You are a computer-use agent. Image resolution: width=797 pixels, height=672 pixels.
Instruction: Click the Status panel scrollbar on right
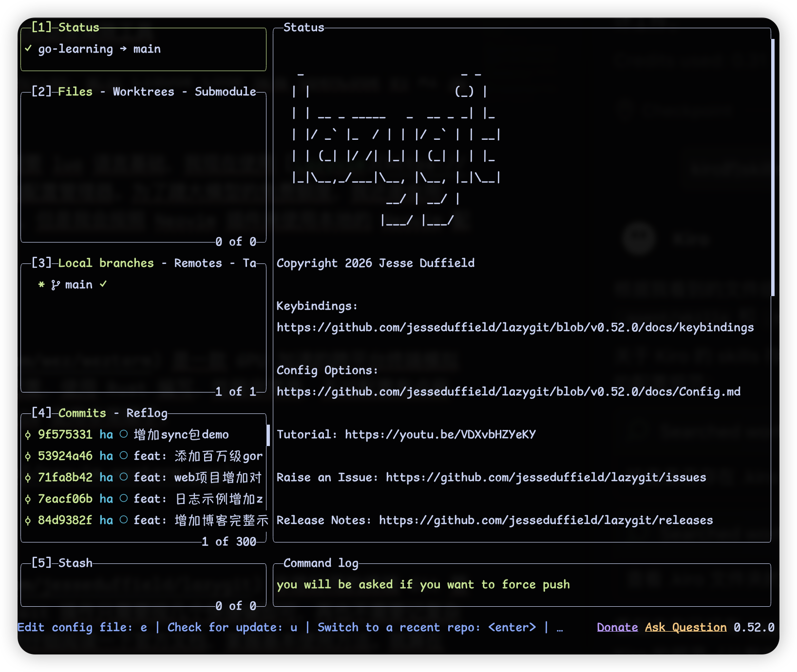pyautogui.click(x=773, y=167)
